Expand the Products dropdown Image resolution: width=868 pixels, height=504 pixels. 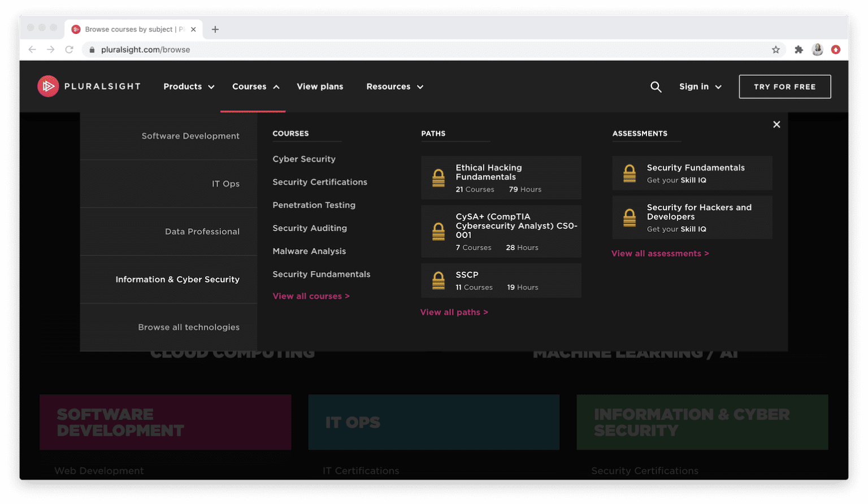(188, 86)
